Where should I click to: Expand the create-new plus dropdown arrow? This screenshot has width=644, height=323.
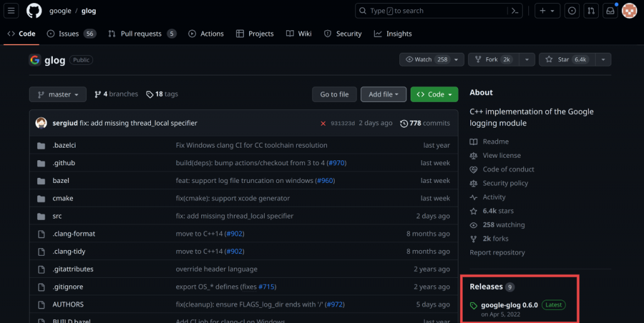(552, 11)
